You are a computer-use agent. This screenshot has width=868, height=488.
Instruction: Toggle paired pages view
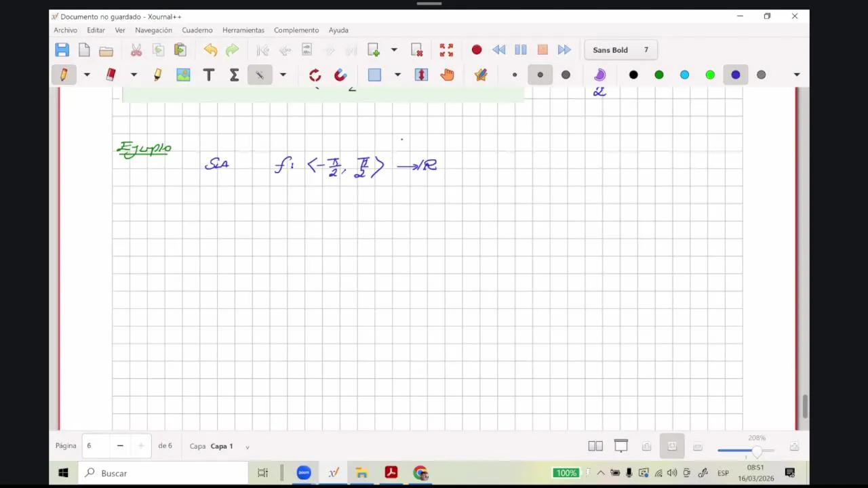(595, 446)
